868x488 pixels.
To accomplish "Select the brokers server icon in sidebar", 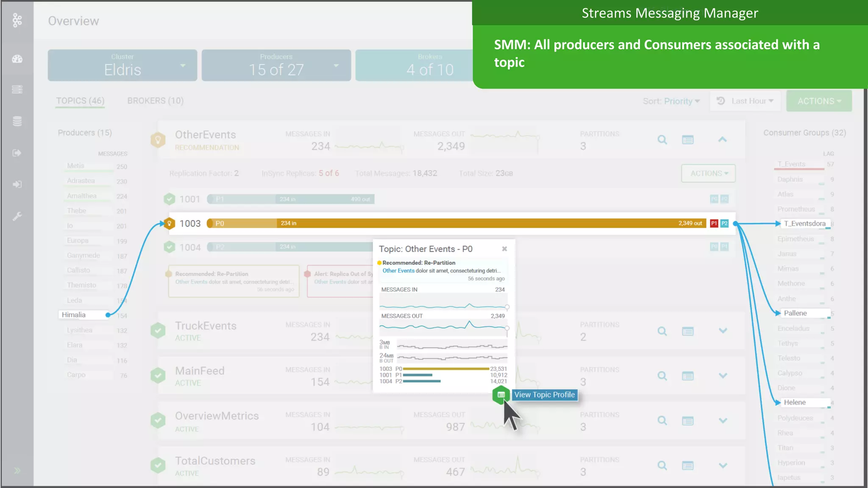I will pos(17,89).
